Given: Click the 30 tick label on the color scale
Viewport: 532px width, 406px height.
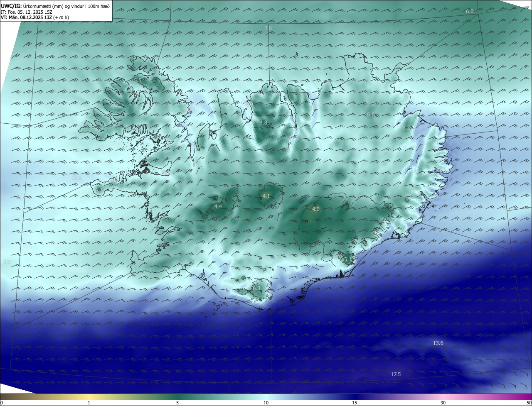Looking at the screenshot, I should pyautogui.click(x=443, y=403).
